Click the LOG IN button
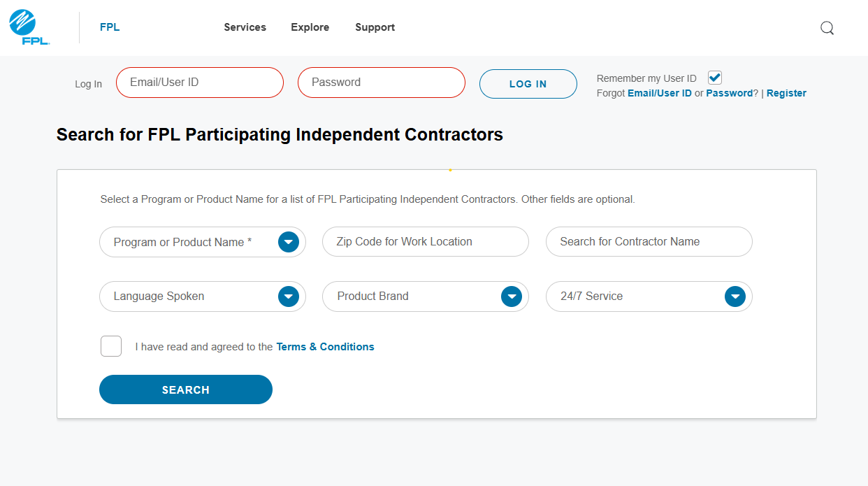Viewport: 868px width, 486px height. [x=528, y=84]
